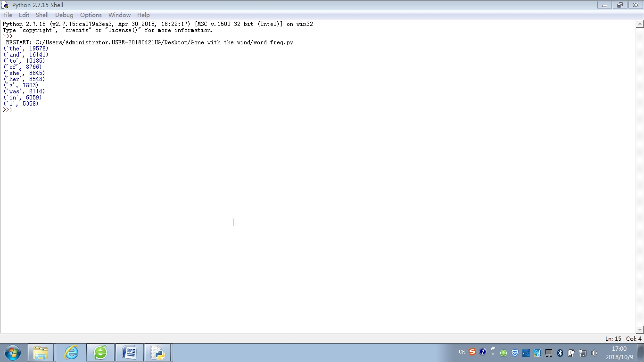Restore down the Python Shell window
This screenshot has height=362, width=644.
(619, 5)
